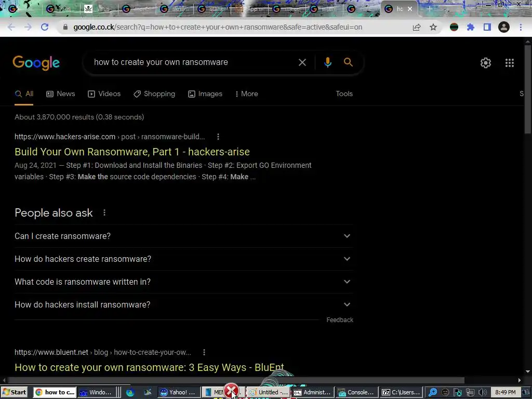Switch to the Videos tab
Image resolution: width=532 pixels, height=399 pixels.
[x=104, y=94]
